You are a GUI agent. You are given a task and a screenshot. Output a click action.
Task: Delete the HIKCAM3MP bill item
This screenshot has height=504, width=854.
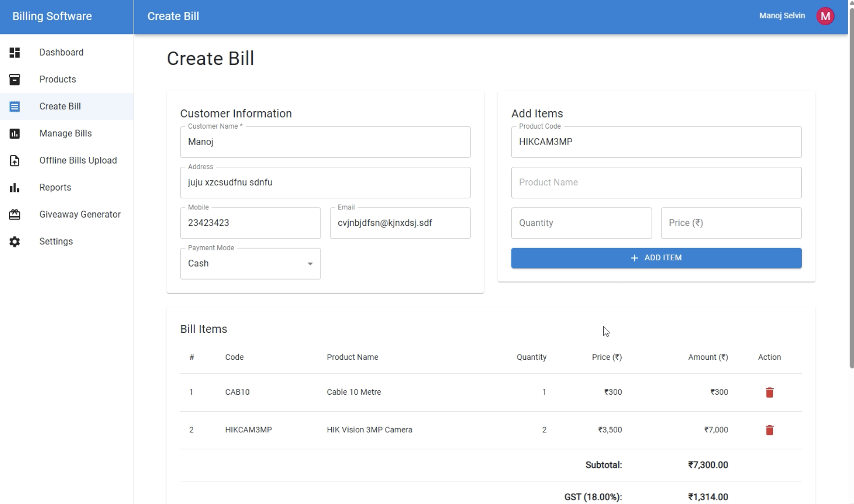click(x=769, y=430)
